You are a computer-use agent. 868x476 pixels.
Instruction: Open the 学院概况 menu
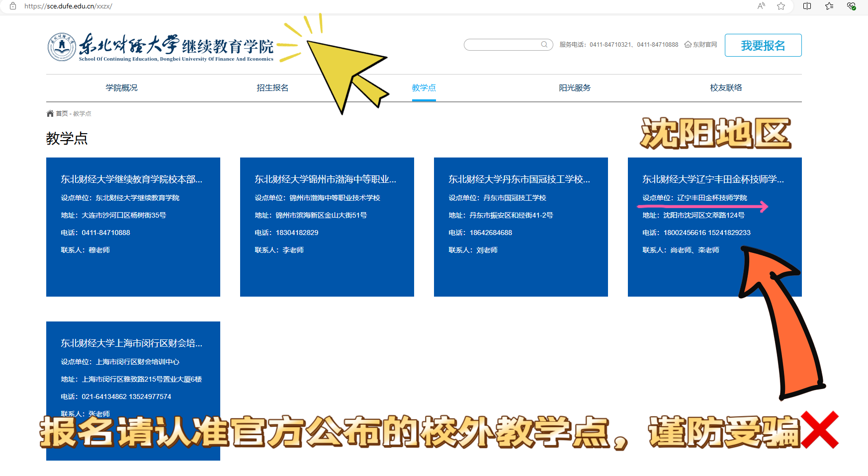121,88
